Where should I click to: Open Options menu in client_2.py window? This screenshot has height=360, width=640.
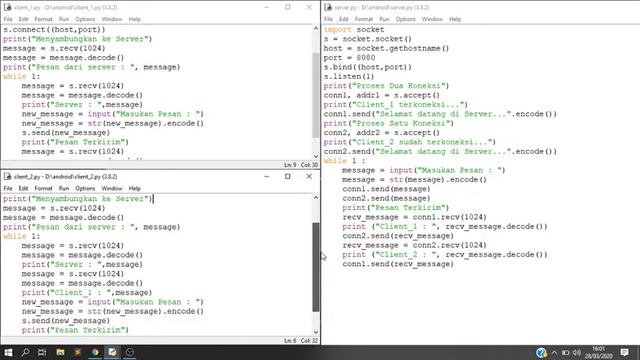point(85,189)
